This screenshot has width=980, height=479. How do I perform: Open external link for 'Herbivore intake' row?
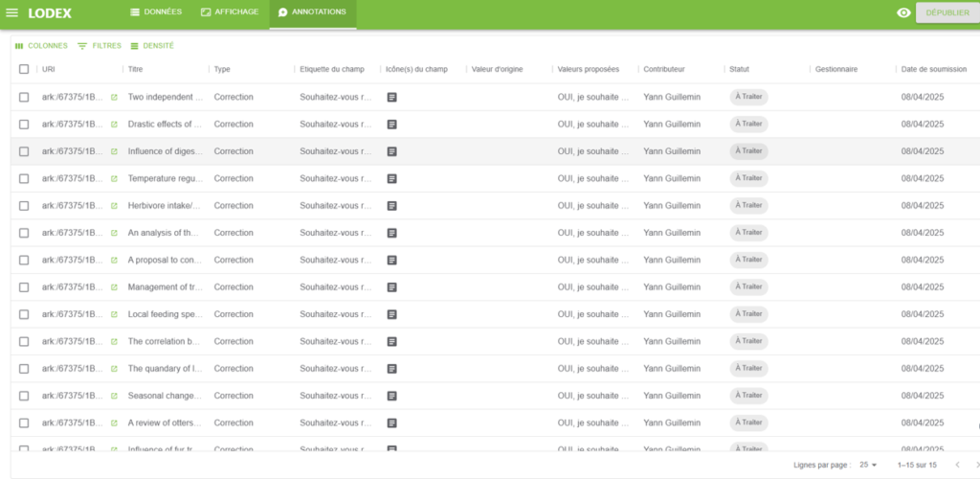114,206
